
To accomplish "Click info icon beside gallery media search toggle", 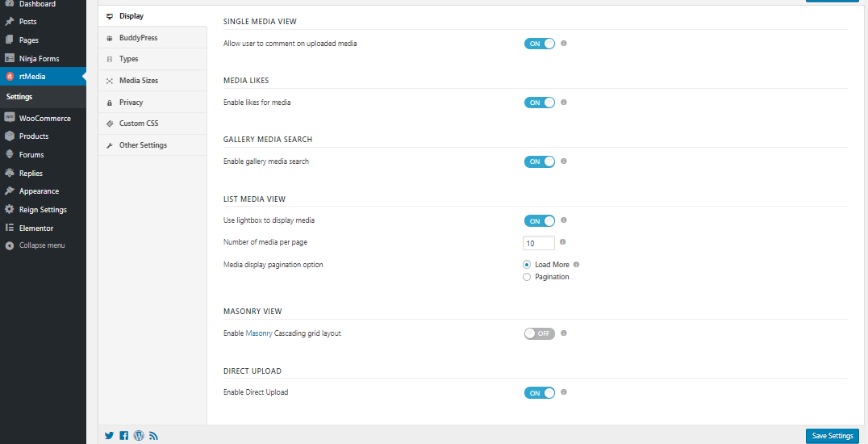I will click(564, 161).
